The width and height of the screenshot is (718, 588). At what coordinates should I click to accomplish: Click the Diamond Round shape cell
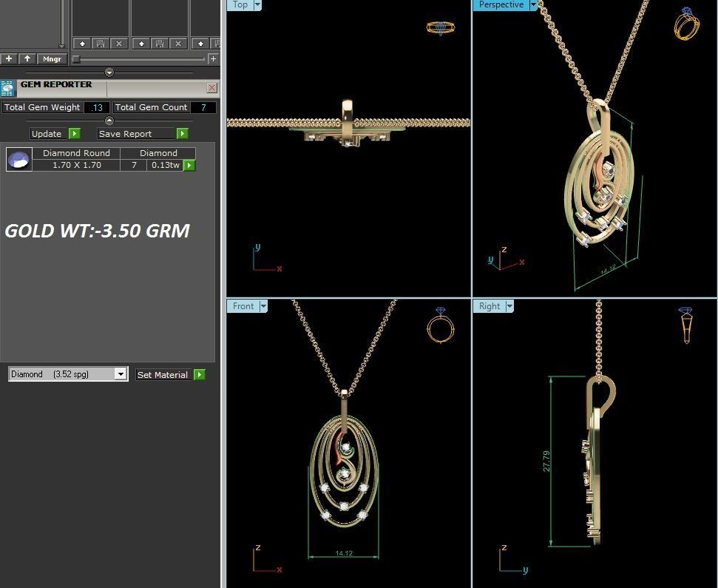[76, 153]
